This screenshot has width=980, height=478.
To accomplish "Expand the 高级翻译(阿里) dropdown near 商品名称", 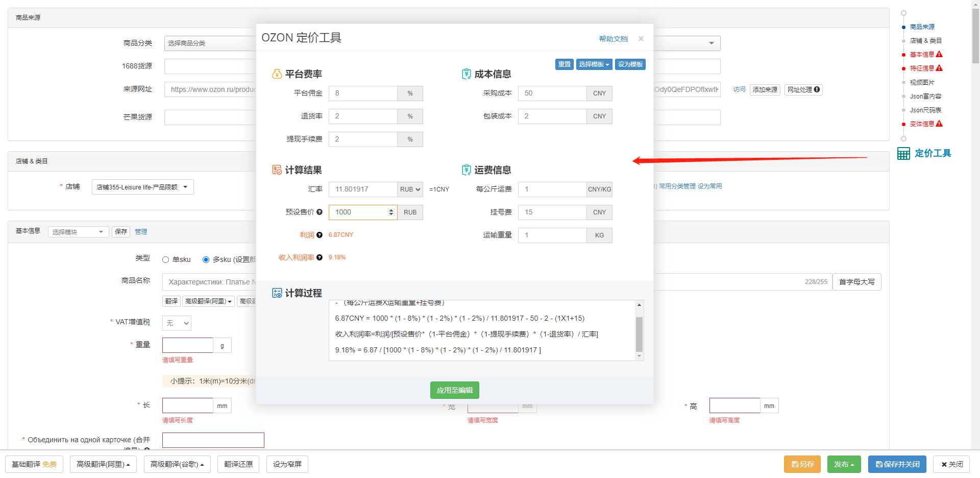I will pos(208,301).
